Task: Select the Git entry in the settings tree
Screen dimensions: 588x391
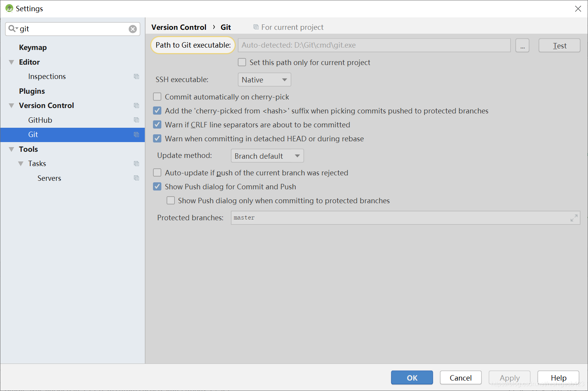Action: click(x=72, y=135)
